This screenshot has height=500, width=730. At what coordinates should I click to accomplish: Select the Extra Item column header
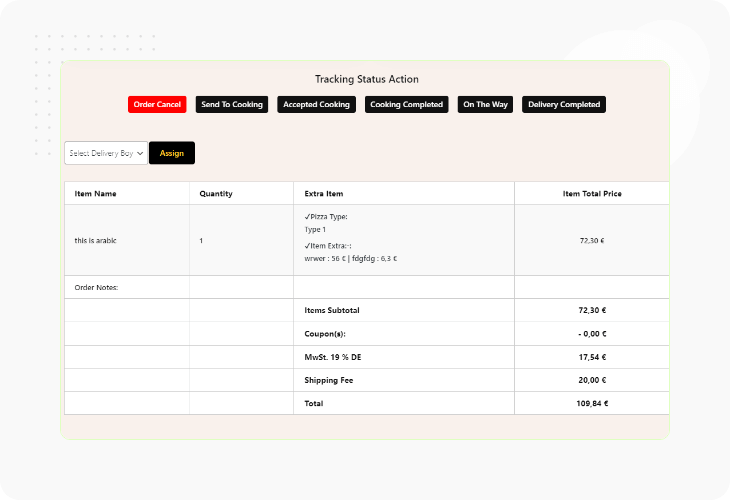click(x=324, y=193)
